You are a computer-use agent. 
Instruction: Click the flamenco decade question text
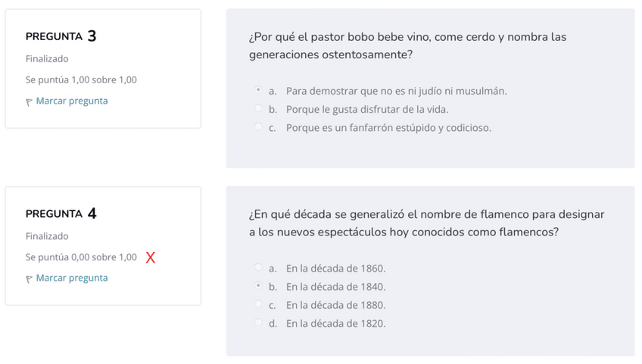(426, 223)
